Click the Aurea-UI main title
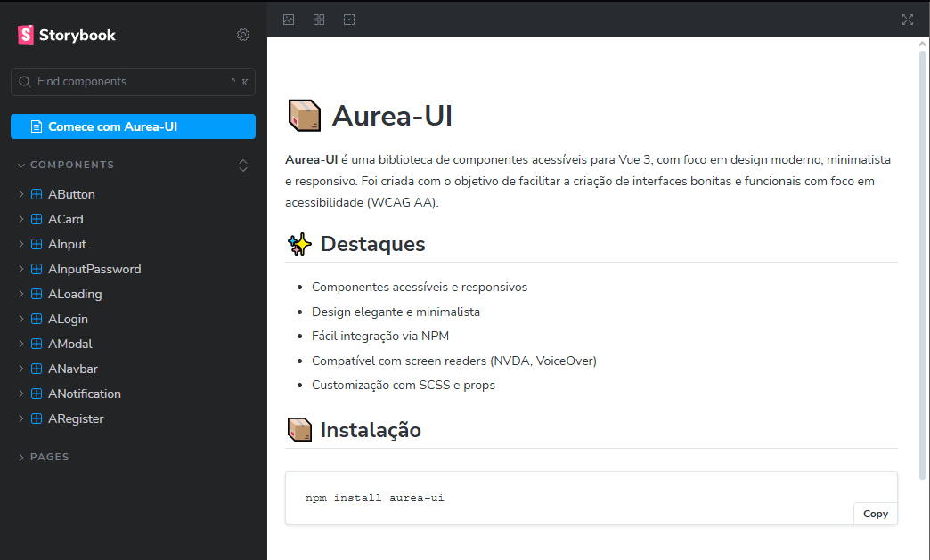This screenshot has height=560, width=930. click(392, 116)
